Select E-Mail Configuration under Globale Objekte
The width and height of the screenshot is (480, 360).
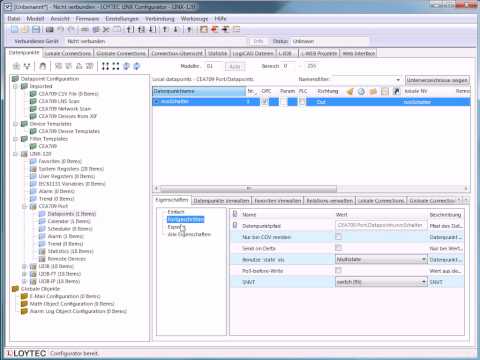coord(65,296)
